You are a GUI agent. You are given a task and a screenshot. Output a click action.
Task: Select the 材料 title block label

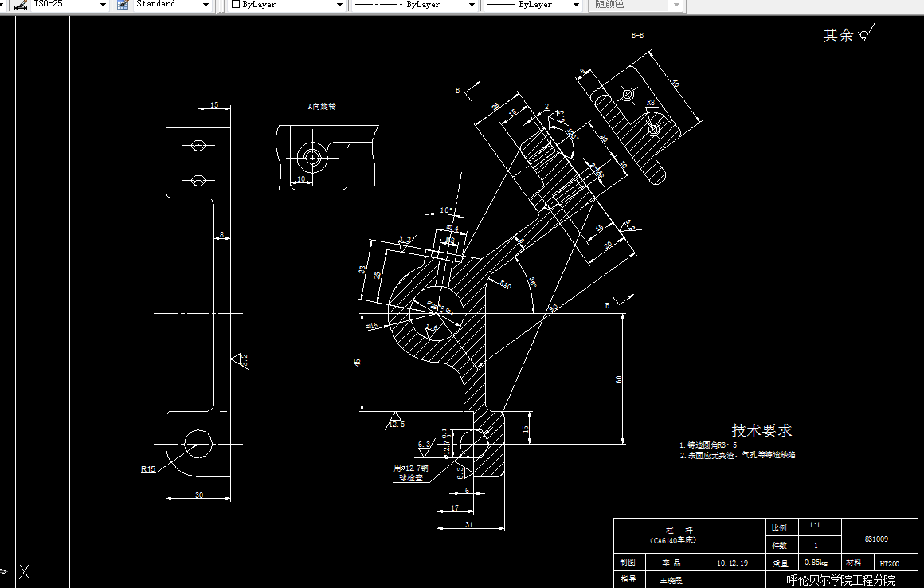pyautogui.click(x=853, y=563)
